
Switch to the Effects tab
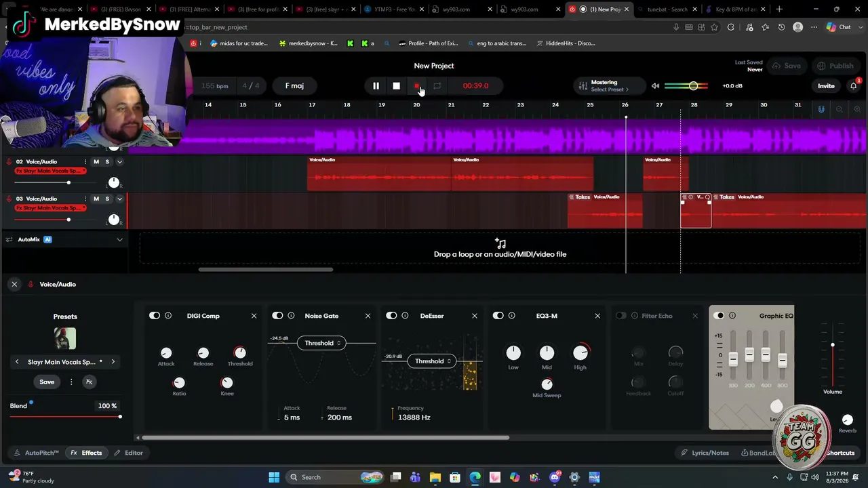point(86,453)
